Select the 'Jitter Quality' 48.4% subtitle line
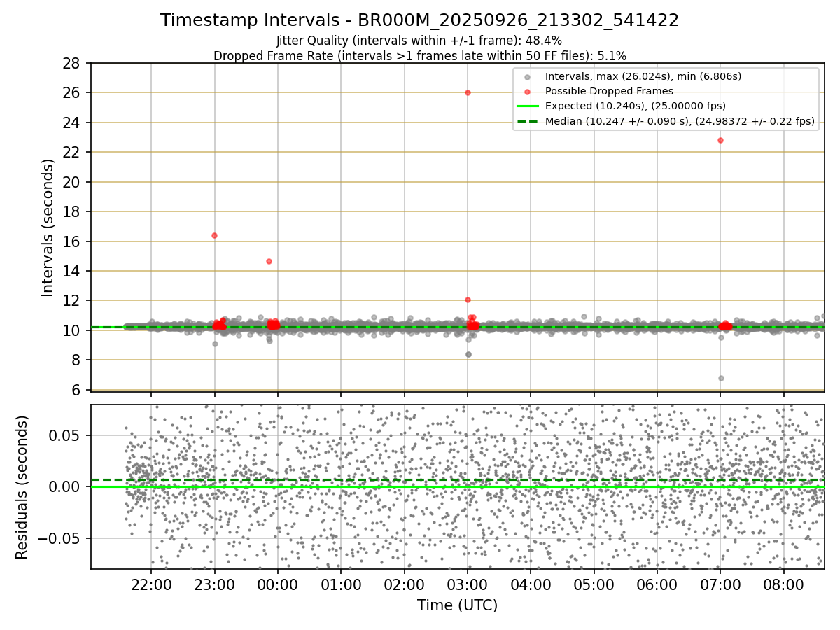 pyautogui.click(x=419, y=41)
